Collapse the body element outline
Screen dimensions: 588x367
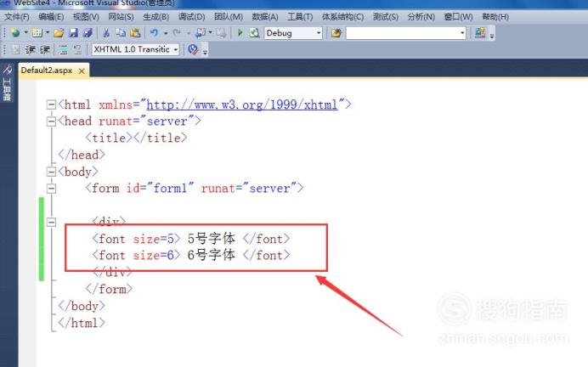pyautogui.click(x=51, y=172)
